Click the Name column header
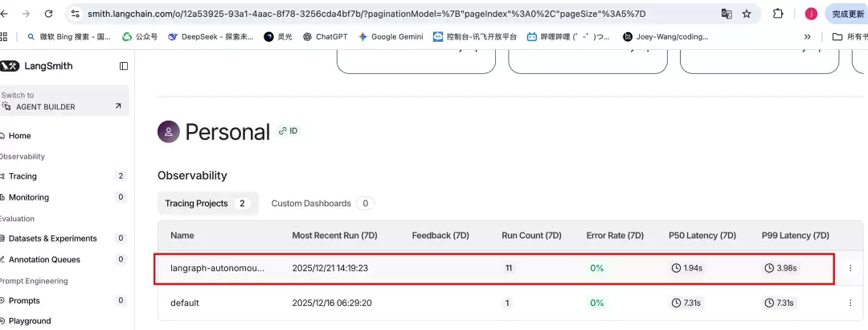The image size is (868, 330). coord(182,235)
